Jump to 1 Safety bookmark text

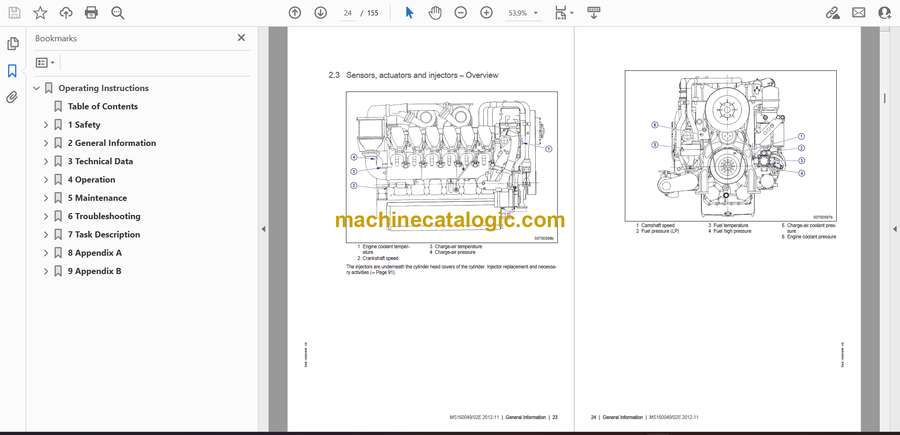(x=84, y=125)
